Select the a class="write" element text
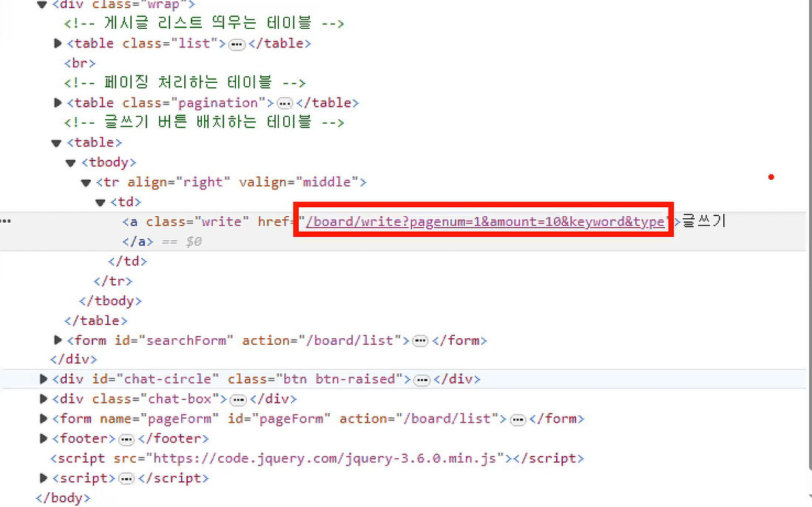812x507 pixels. tap(186, 222)
